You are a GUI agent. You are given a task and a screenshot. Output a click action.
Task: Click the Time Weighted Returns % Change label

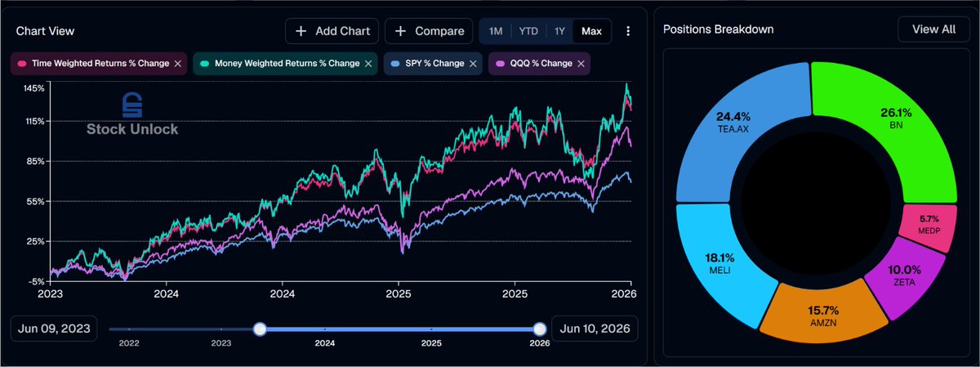(x=100, y=63)
